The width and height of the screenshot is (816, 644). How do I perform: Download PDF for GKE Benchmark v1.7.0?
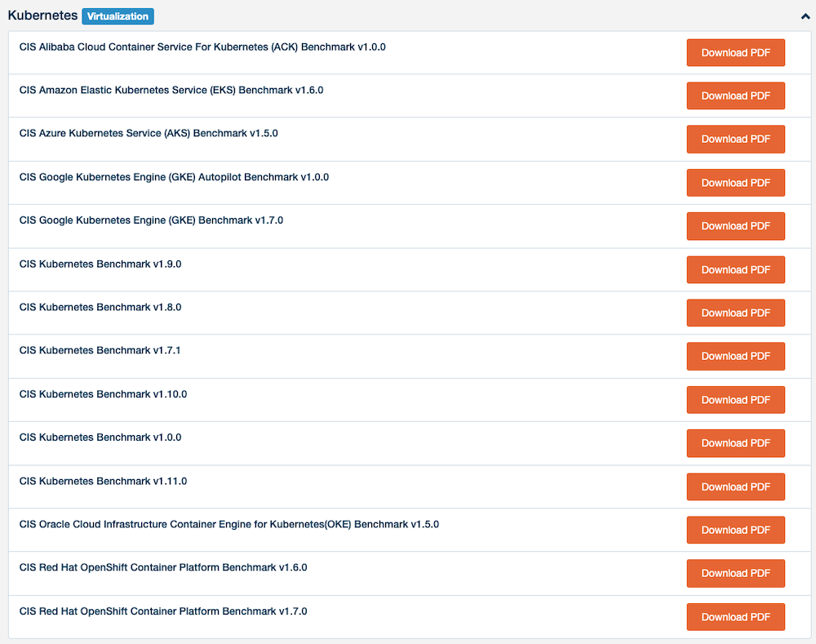tap(735, 226)
